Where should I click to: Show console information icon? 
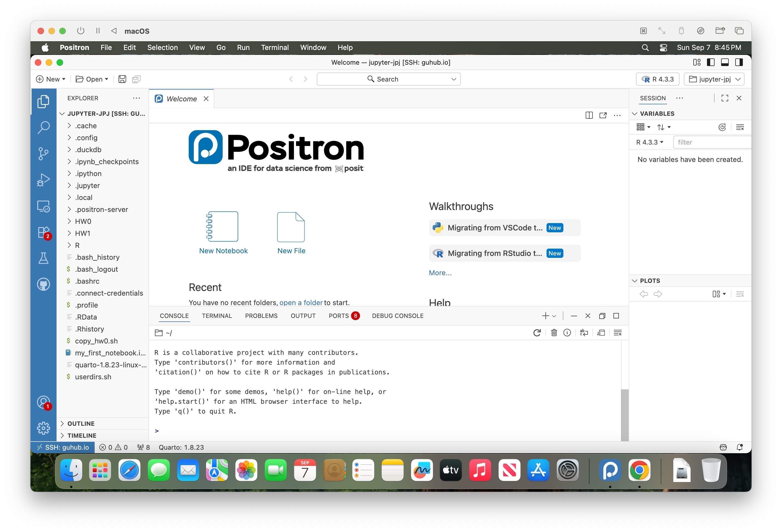tap(567, 333)
